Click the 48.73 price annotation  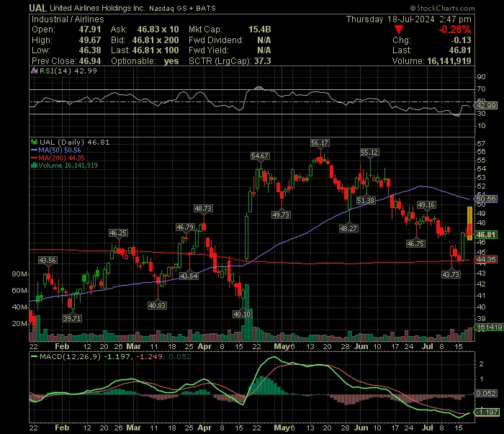[x=203, y=209]
